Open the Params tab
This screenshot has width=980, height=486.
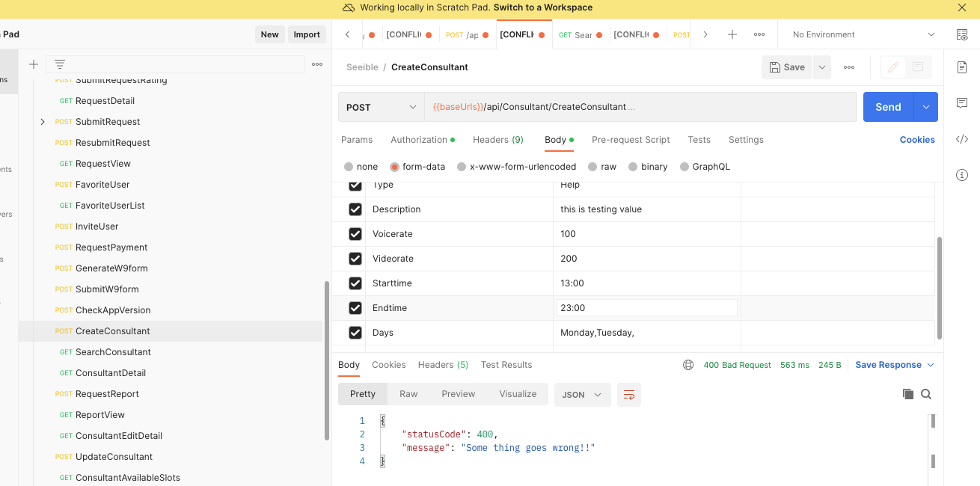(357, 140)
